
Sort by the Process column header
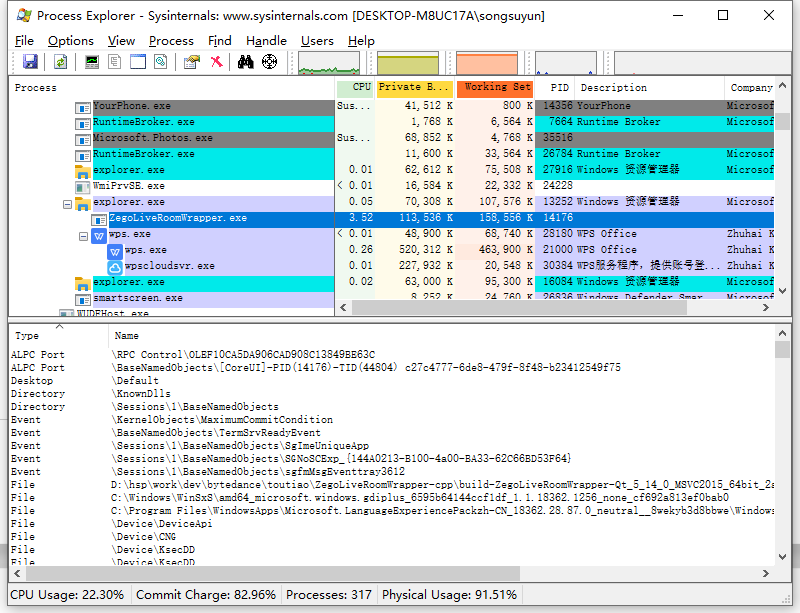172,88
